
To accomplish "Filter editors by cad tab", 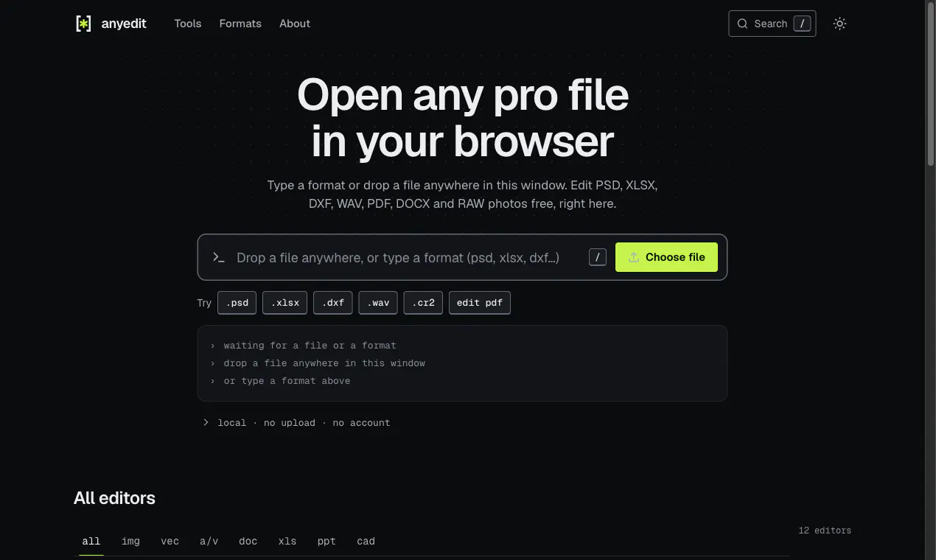I will point(366,542).
